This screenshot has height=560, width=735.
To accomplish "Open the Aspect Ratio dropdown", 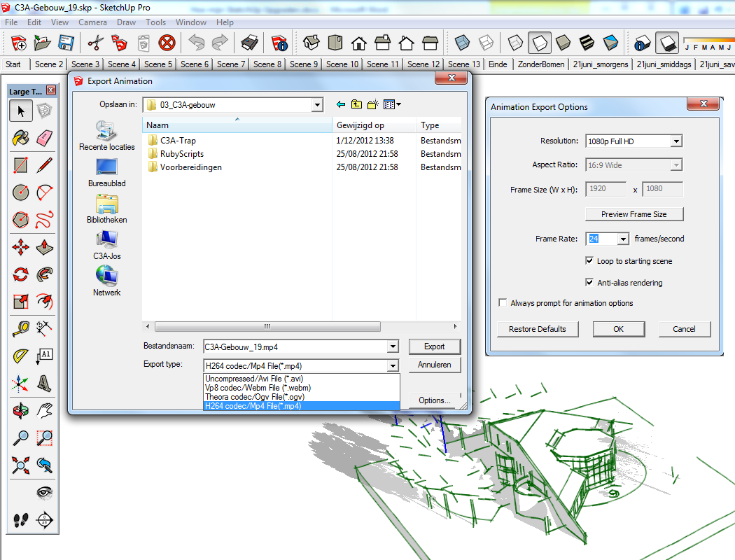I will [x=676, y=165].
